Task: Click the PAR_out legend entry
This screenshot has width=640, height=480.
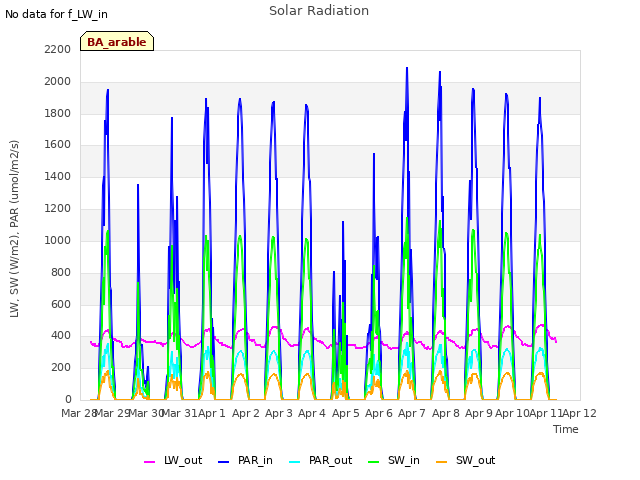Action: 320,460
